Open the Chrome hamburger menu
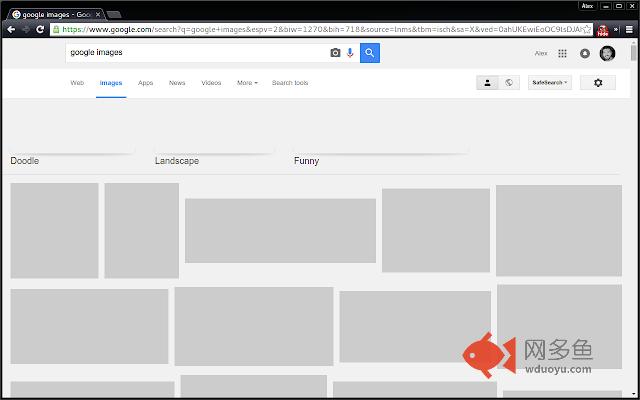Image resolution: width=640 pixels, height=400 pixels. [629, 30]
